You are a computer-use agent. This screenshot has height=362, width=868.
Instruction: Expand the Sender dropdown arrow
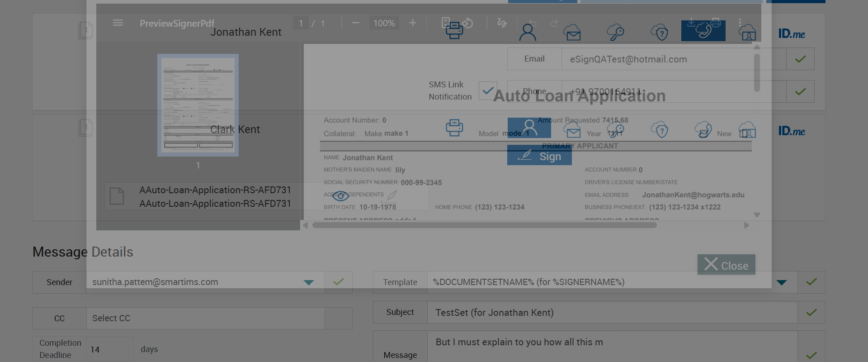coord(309,282)
